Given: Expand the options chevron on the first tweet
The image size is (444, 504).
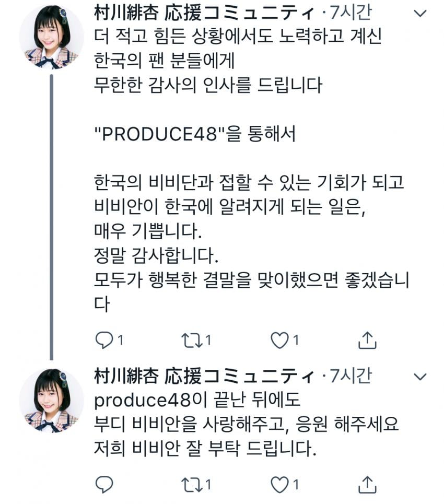Looking at the screenshot, I should [420, 13].
